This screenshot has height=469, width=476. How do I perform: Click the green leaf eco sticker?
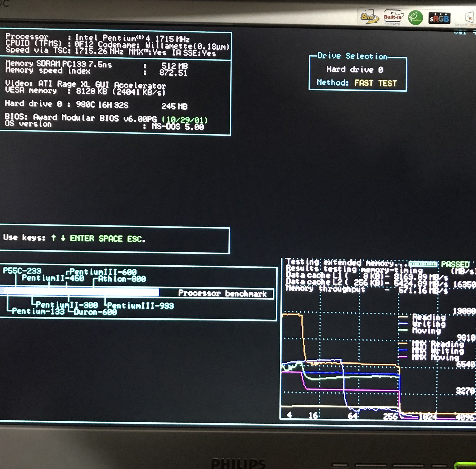[415, 18]
